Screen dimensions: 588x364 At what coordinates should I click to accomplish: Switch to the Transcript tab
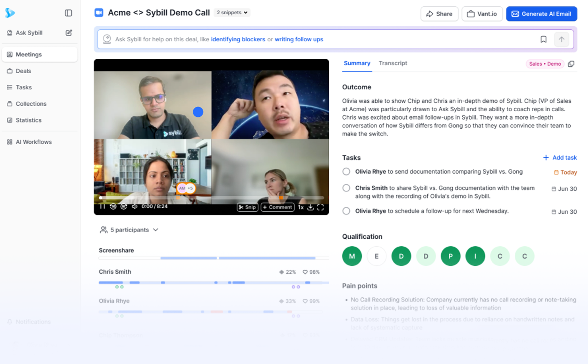[x=393, y=64]
